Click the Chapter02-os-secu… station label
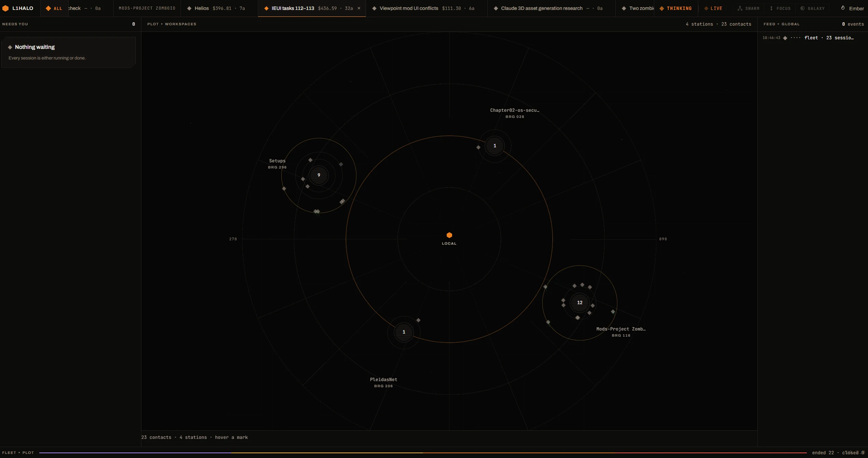 click(515, 113)
